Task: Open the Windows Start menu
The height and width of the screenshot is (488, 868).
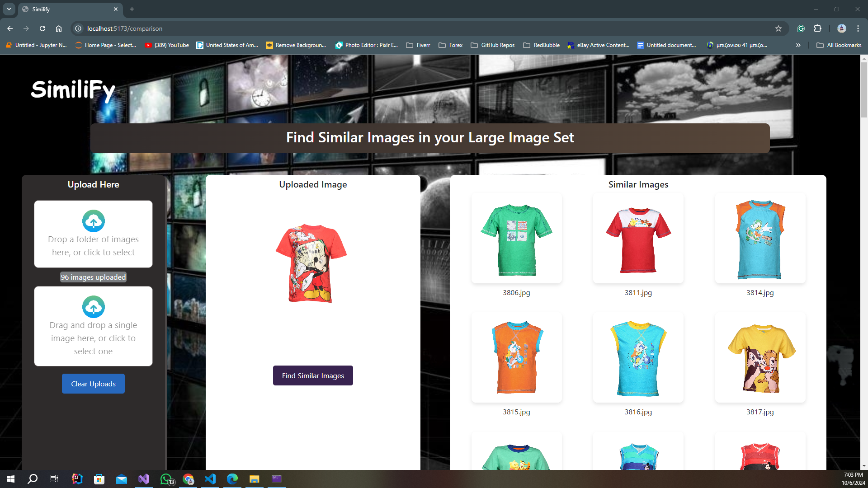Action: [11, 479]
